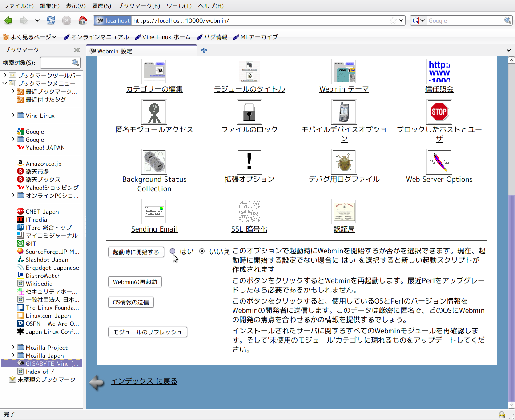This screenshot has height=420, width=515.
Task: Close the bookmarks sidebar
Action: (x=77, y=50)
